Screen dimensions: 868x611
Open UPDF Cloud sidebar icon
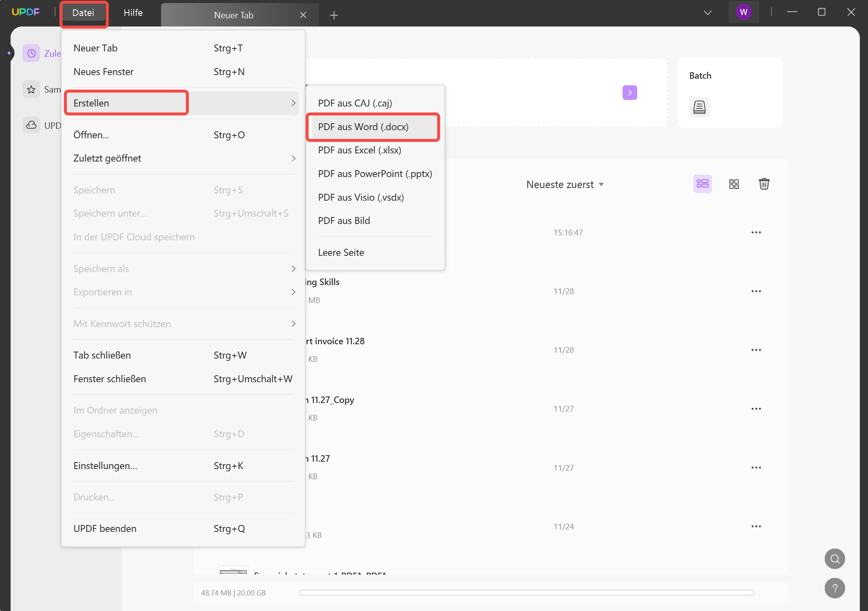point(31,125)
